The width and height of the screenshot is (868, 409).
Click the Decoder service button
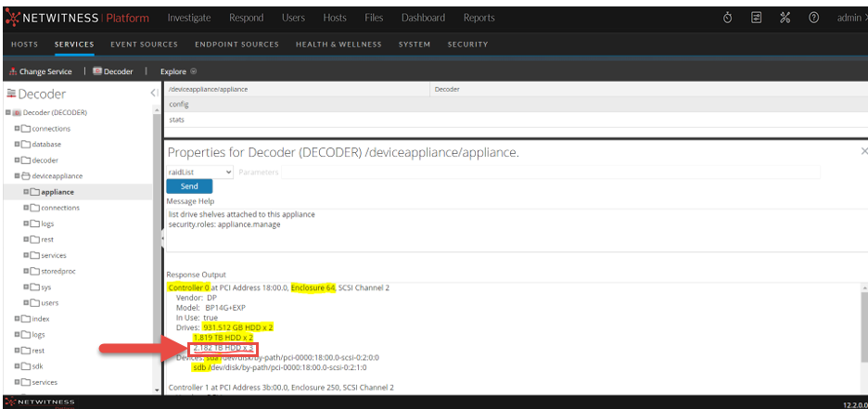[x=113, y=71]
